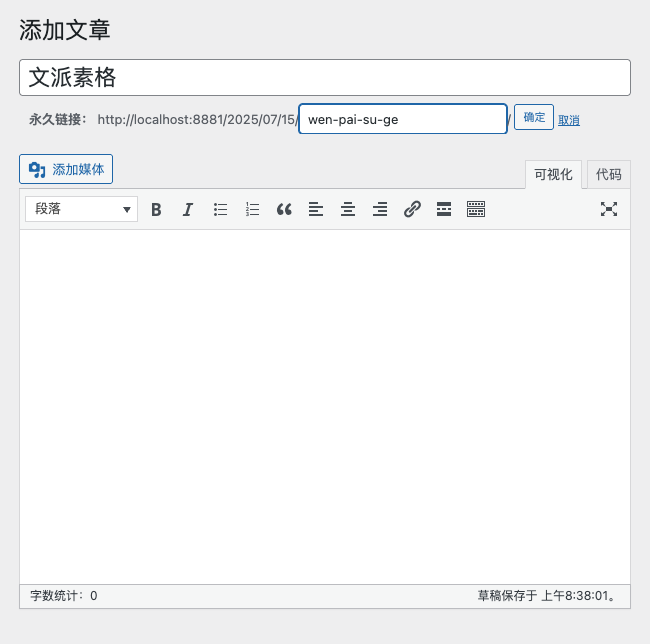Switch to the 代码 tab
Screen dimensions: 650x644
pos(608,174)
